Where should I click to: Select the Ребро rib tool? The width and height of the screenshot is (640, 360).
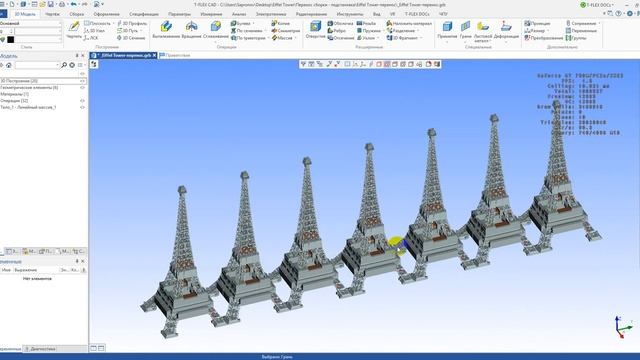[x=337, y=31]
